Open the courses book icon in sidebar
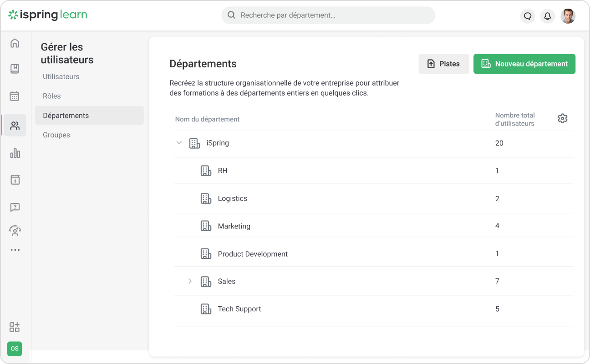 click(15, 69)
